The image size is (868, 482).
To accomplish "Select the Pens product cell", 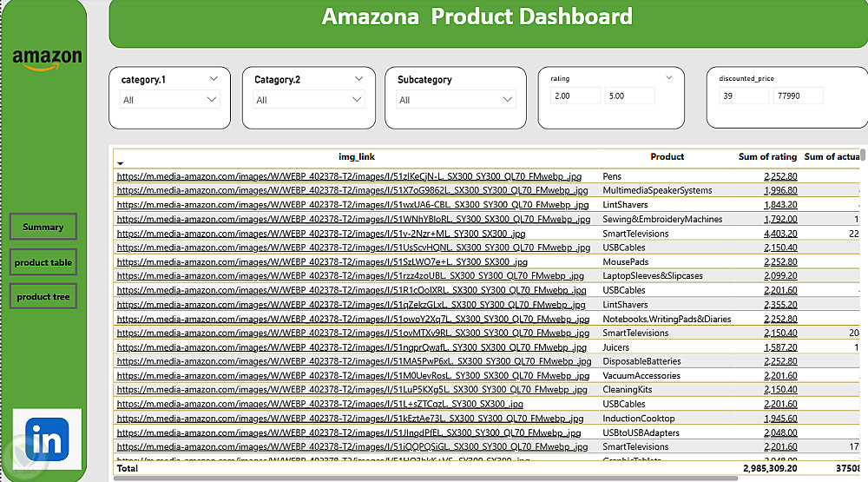I will pos(612,176).
